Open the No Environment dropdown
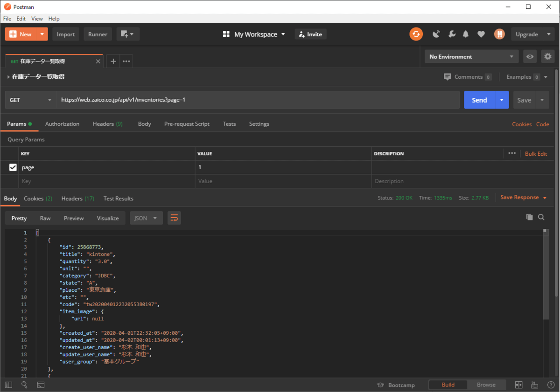Screen dimensions: 560x392 (x=471, y=57)
